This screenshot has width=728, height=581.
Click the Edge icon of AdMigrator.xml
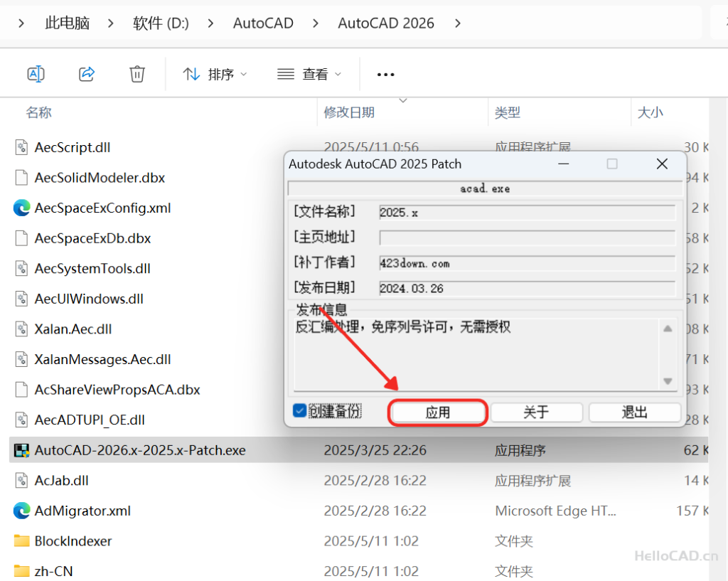click(x=22, y=511)
